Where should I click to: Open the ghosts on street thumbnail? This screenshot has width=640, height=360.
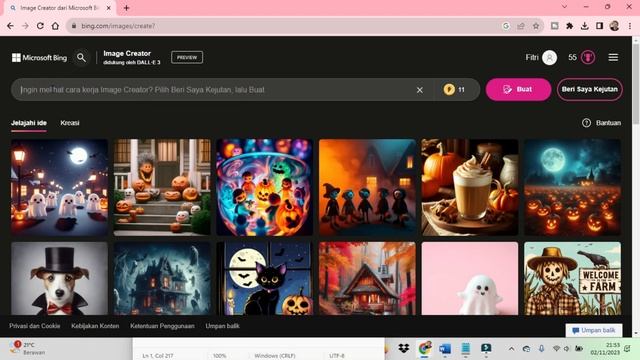60,187
